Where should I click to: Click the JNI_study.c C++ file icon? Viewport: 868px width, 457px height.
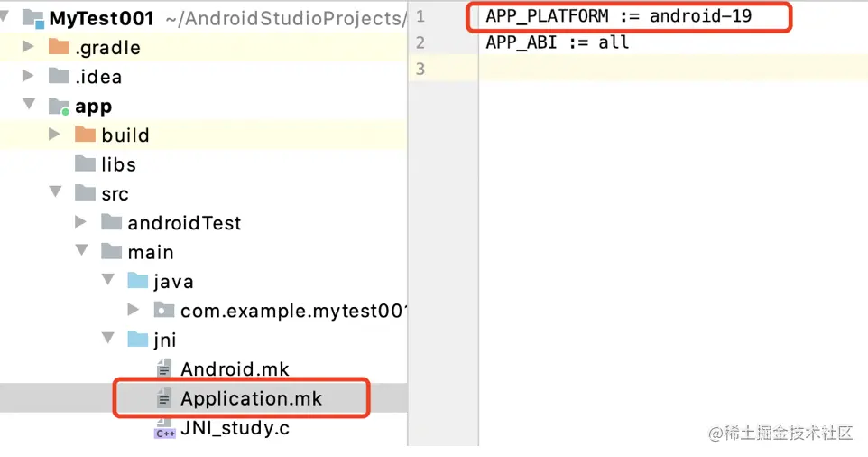pyautogui.click(x=164, y=429)
